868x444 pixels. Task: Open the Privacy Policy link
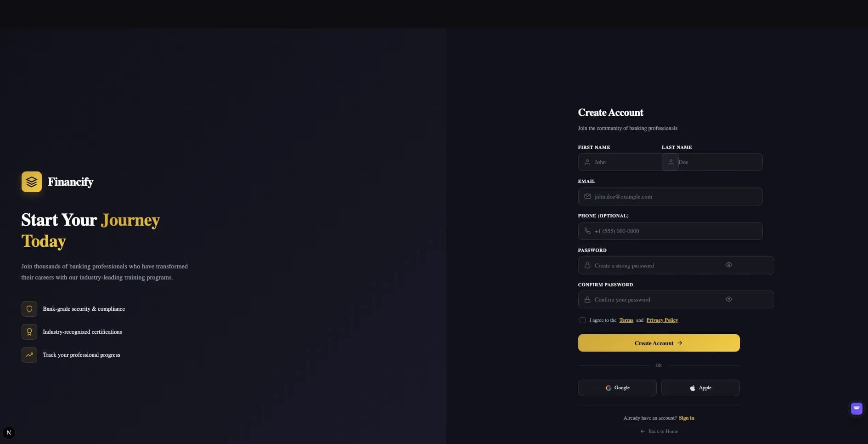tap(662, 320)
